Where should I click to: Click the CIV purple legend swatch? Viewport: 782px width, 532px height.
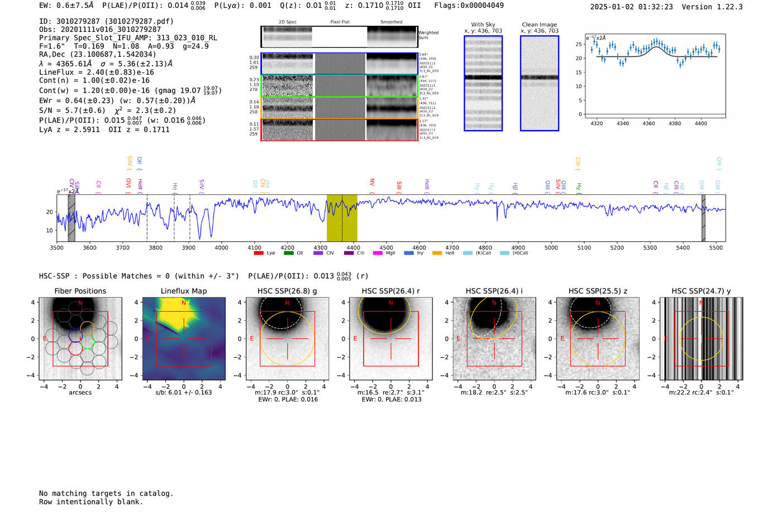[318, 253]
